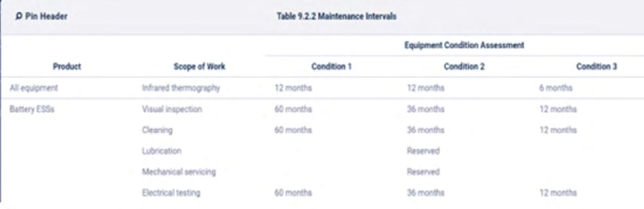Select the Condition 1 column header

(x=331, y=66)
